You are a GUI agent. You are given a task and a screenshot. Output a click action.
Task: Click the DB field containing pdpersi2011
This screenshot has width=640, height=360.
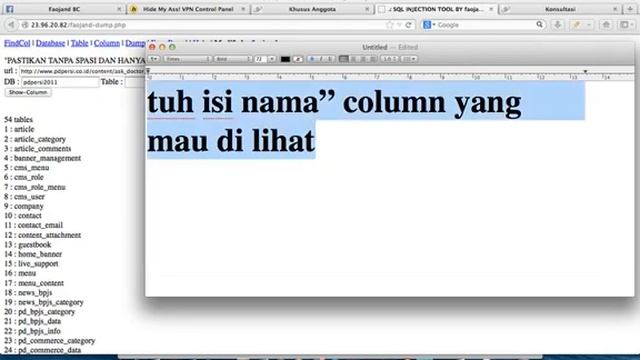tap(60, 82)
